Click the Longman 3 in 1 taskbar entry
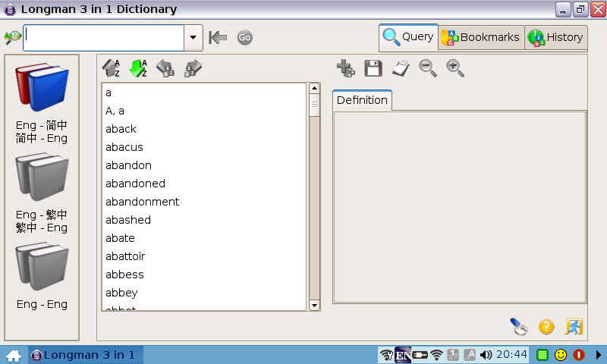 86,355
